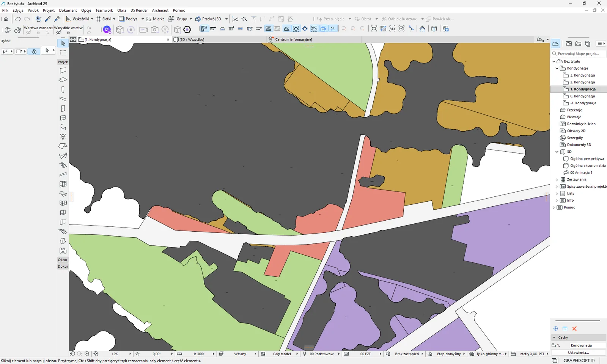Click the Ustawienia... button
Image resolution: width=607 pixels, height=364 pixels.
578,353
